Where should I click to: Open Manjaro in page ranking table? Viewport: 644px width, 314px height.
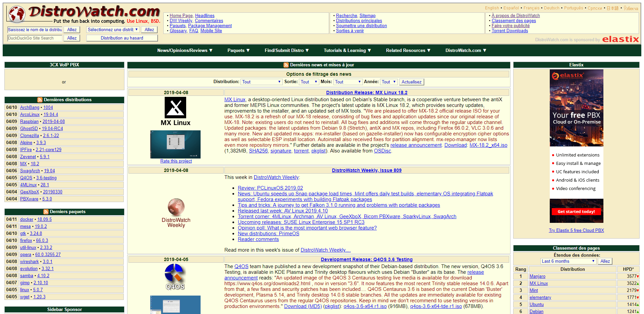click(x=537, y=276)
